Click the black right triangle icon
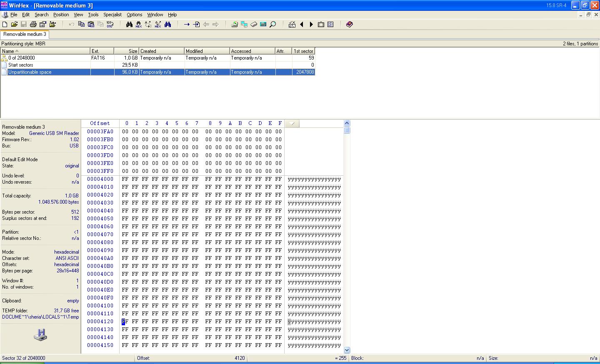This screenshot has height=364, width=600. tap(311, 25)
